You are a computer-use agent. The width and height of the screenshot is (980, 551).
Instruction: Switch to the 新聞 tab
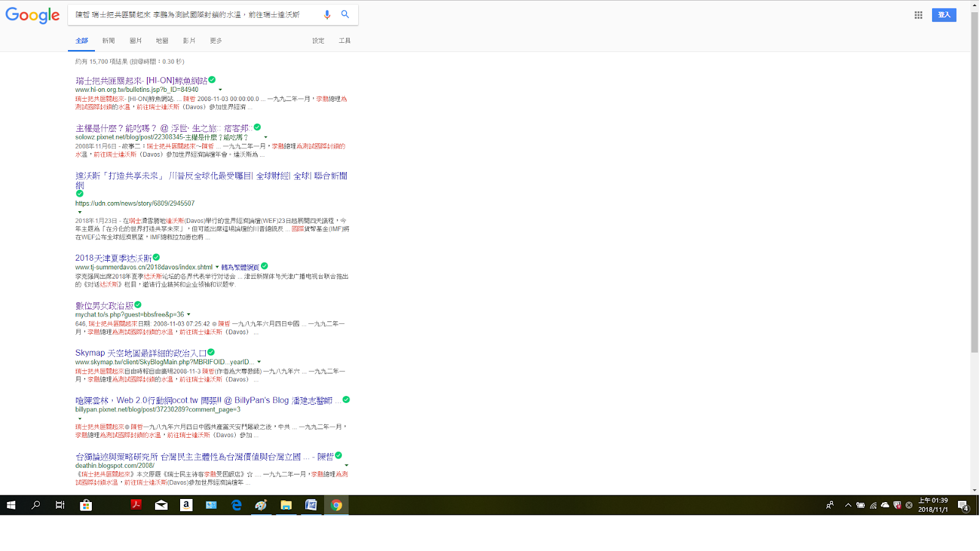click(x=108, y=40)
